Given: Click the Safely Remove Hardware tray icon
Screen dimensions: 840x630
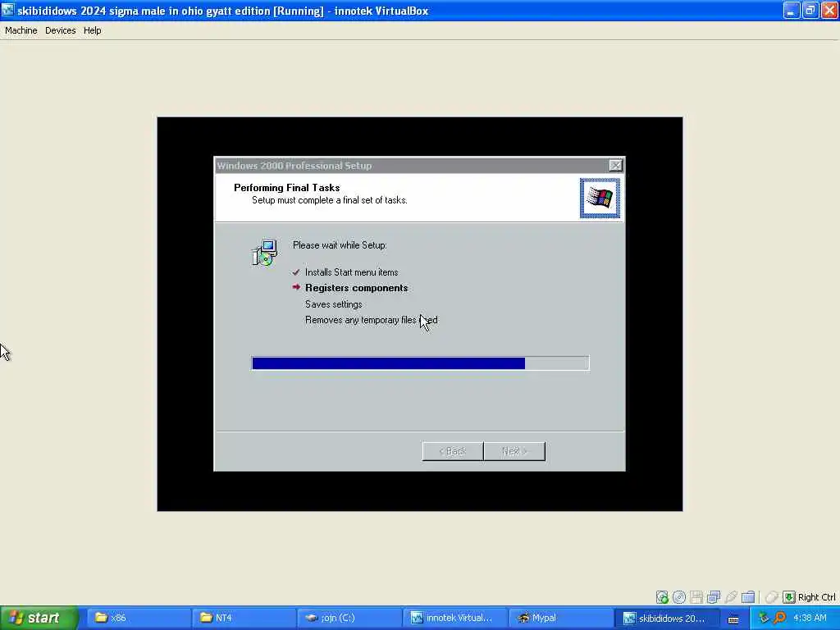Looking at the screenshot, I should pyautogui.click(x=764, y=618).
